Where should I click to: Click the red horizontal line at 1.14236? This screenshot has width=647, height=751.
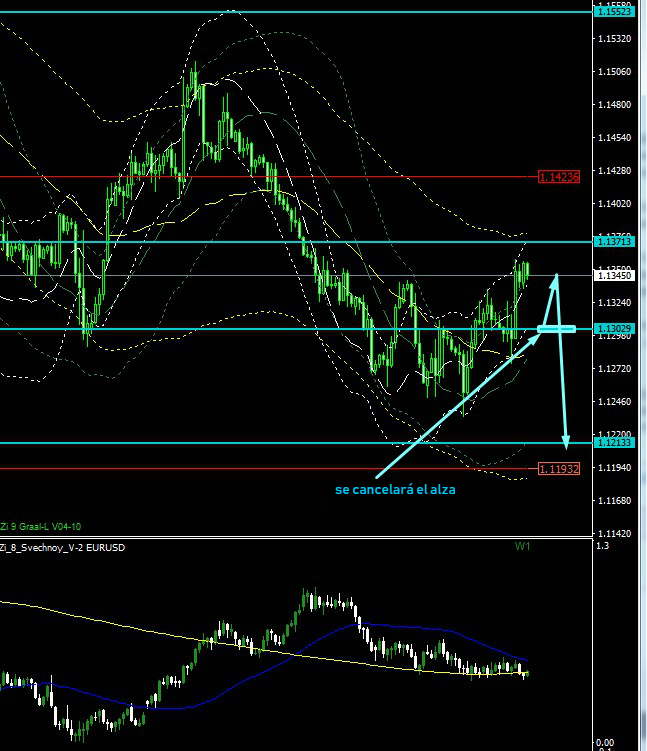coord(300,177)
